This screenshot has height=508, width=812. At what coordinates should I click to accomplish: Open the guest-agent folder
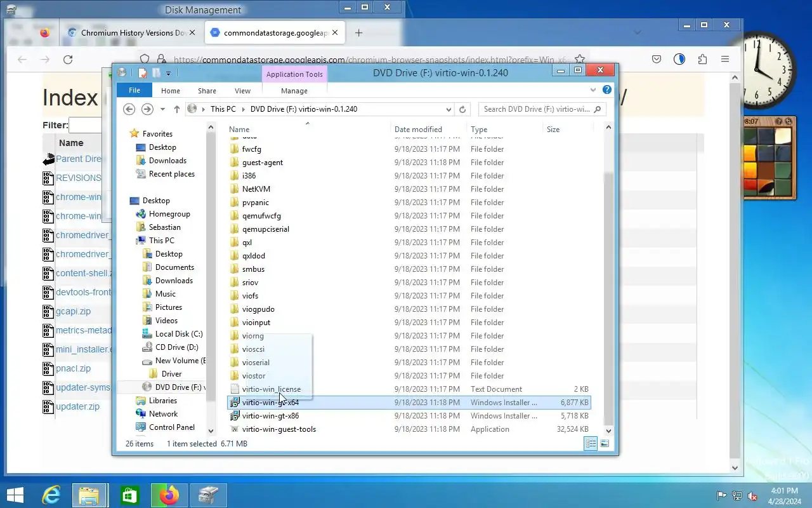click(262, 163)
